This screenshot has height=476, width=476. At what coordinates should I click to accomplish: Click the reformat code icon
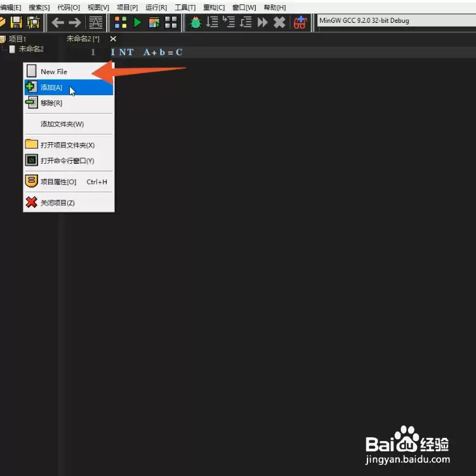coord(96,22)
